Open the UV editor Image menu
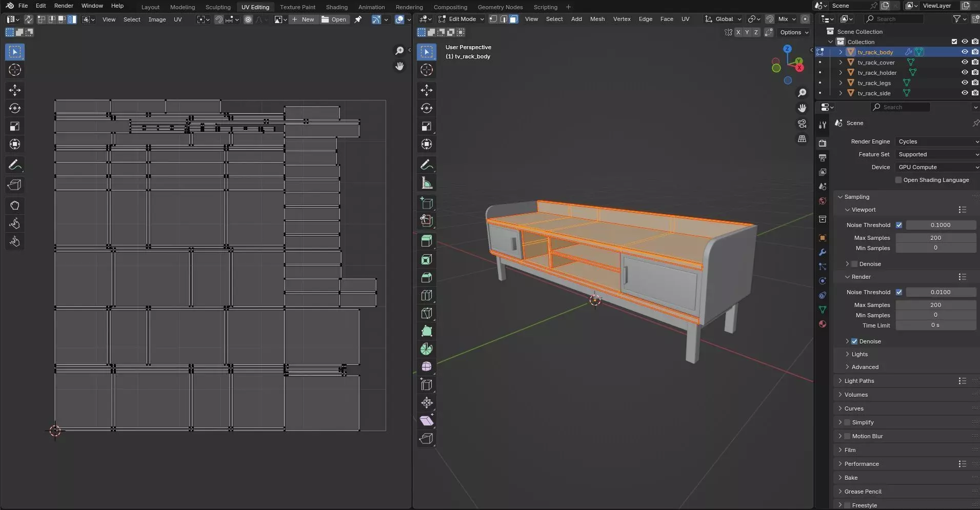 157,19
